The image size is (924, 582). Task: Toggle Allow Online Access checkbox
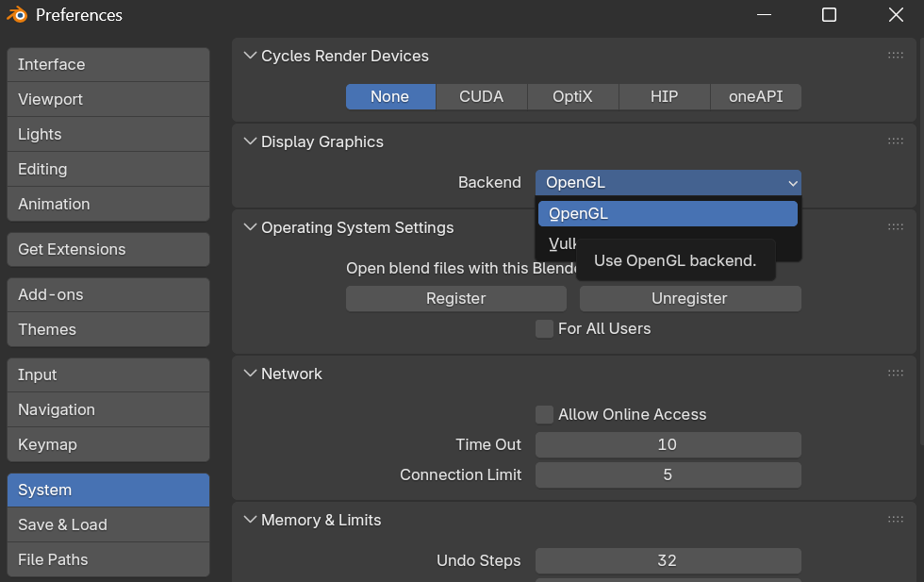coord(544,414)
